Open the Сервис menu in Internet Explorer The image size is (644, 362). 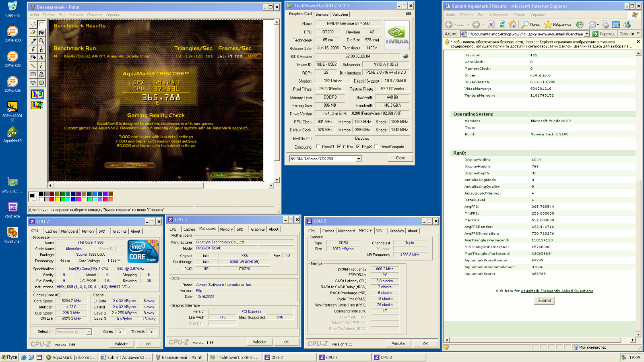tap(519, 15)
